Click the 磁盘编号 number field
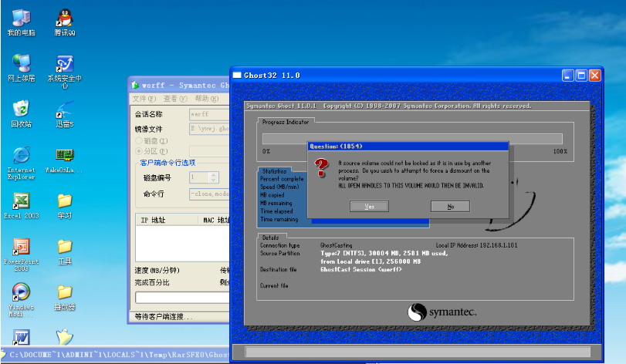The height and width of the screenshot is (364, 626). coord(199,177)
